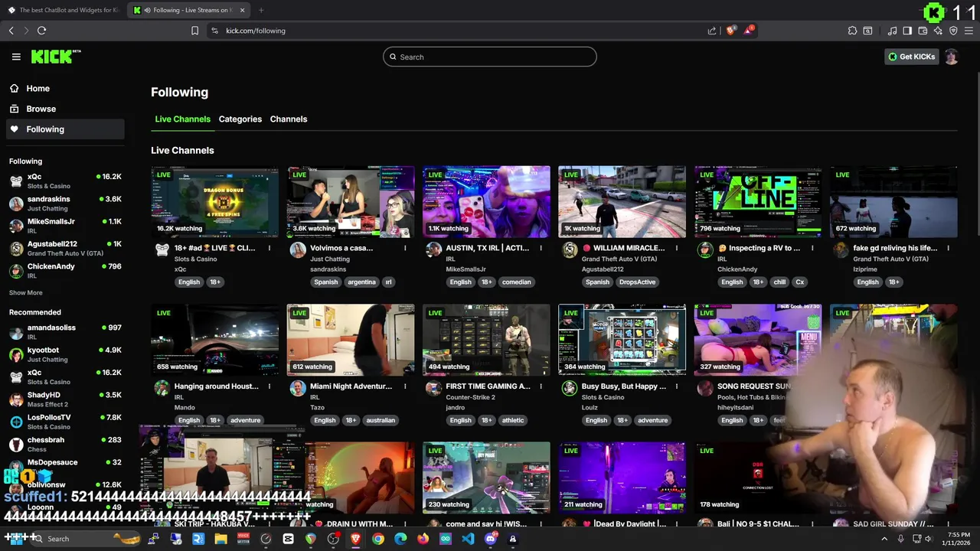Click the sandraskins avatar beside Volvimos a casa

[298, 249]
